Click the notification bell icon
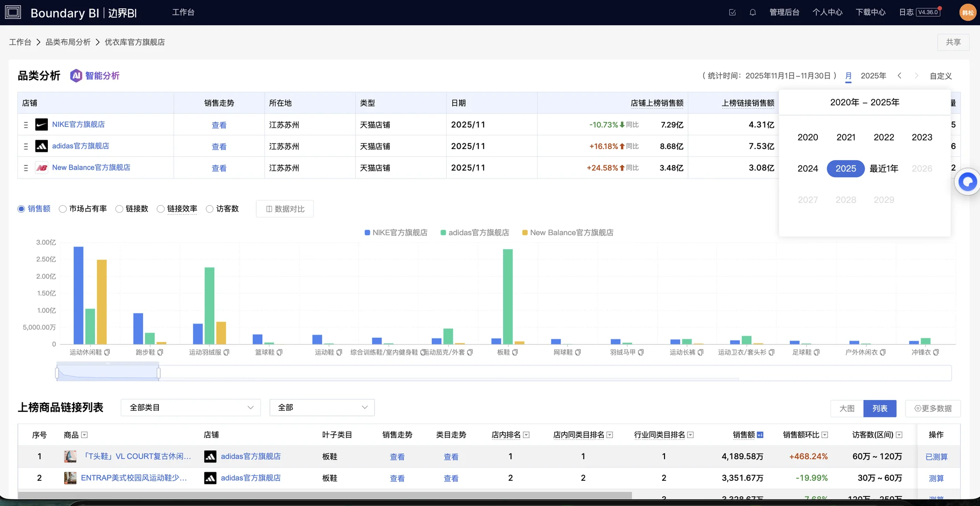Viewport: 980px width, 506px height. (x=753, y=13)
